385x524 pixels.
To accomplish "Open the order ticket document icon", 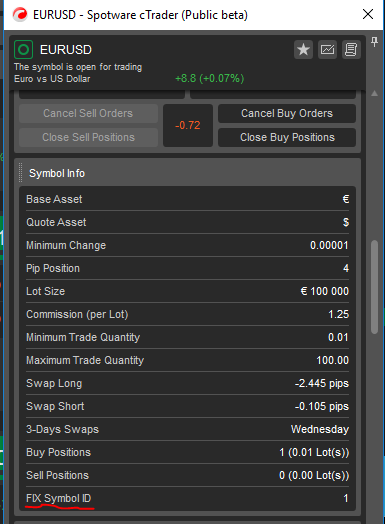I will (x=351, y=50).
